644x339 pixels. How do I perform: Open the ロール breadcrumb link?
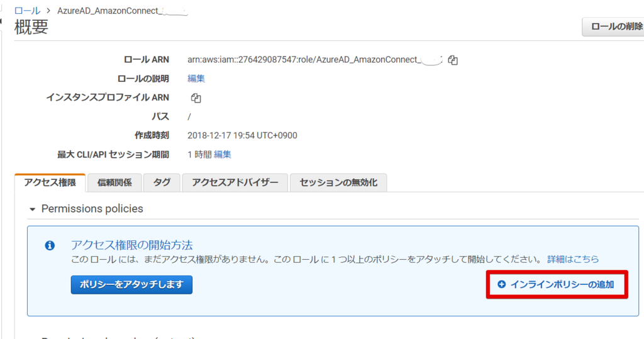28,11
